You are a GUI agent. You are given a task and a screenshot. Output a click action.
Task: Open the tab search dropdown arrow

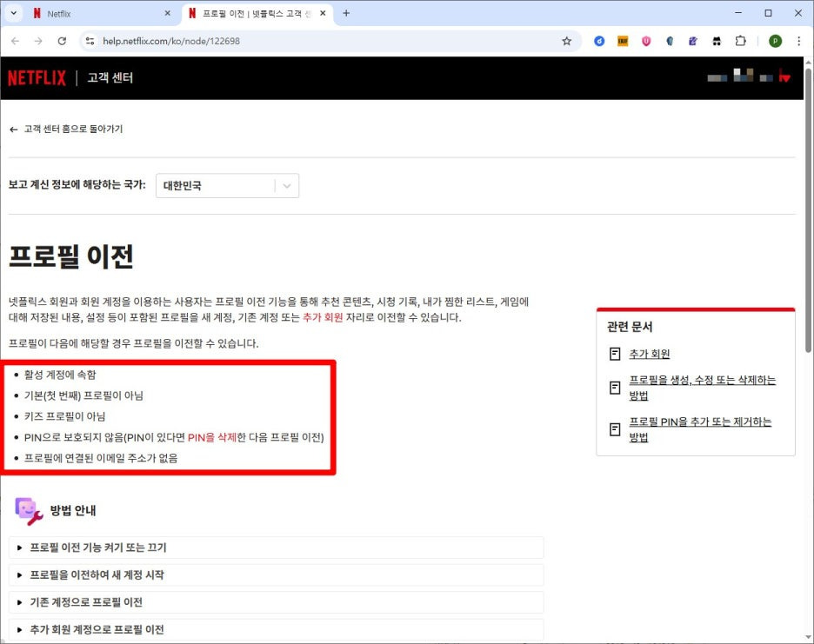(x=14, y=14)
